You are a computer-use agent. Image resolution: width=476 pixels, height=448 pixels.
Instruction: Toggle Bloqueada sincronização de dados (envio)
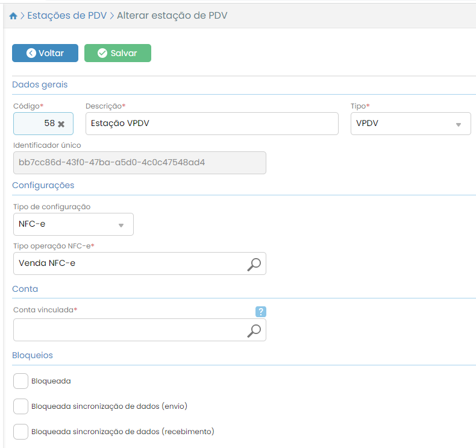20,406
